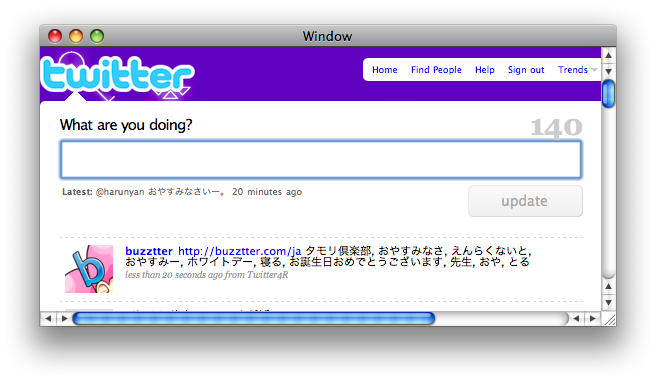Minimize window with yellow button
This screenshot has height=381, width=656.
click(x=76, y=36)
